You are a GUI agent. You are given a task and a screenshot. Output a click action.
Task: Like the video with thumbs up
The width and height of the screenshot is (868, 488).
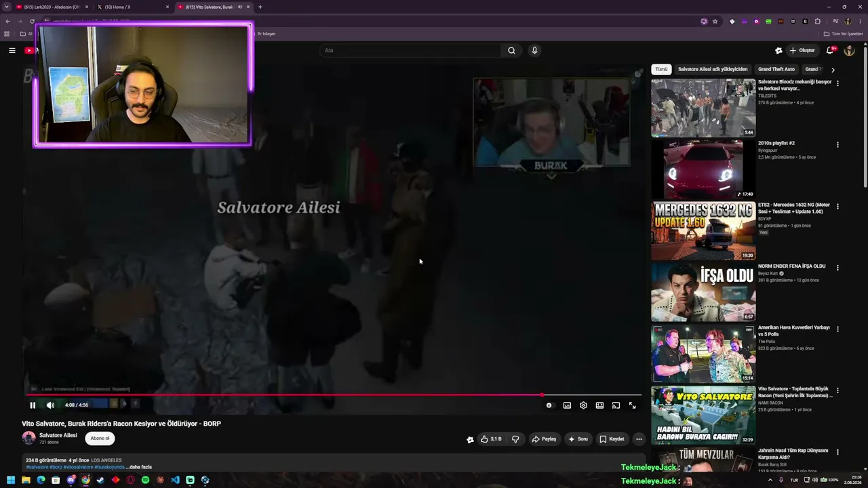point(492,439)
